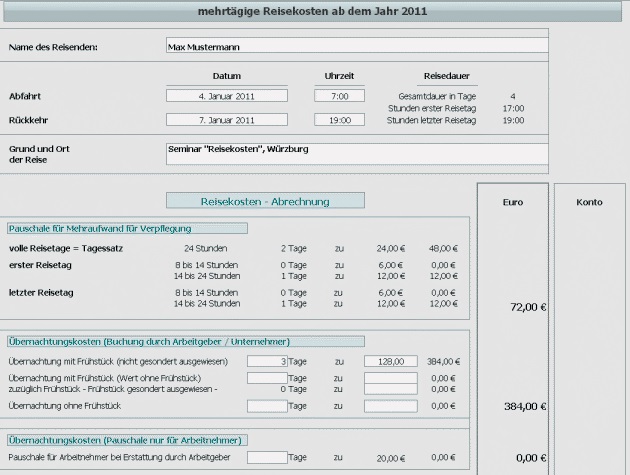The height and width of the screenshot is (475, 630).
Task: Click price field for 'Wert ohne Frühstück' row
Action: [x=391, y=378]
